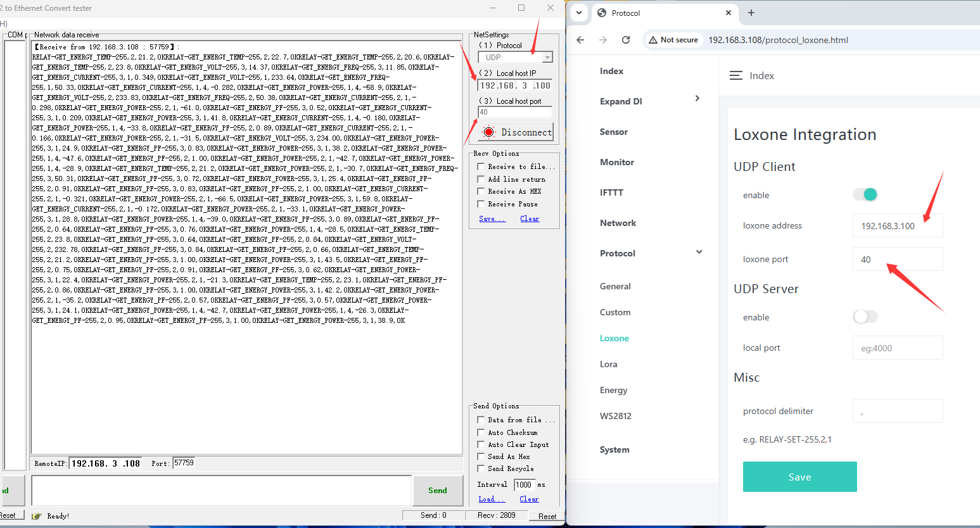Check Add line return

(481, 179)
